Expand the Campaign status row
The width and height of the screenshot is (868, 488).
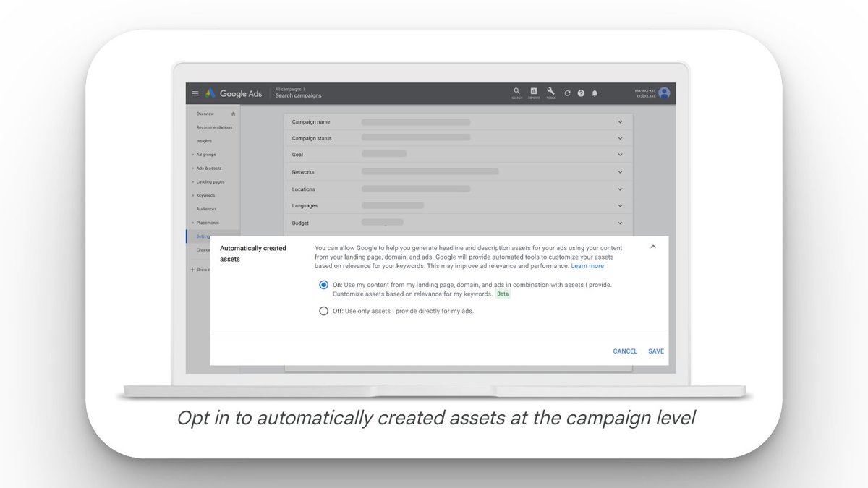point(620,138)
